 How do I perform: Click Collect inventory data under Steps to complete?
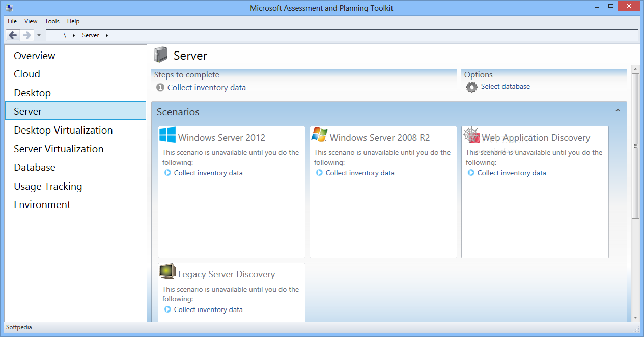[x=207, y=88]
